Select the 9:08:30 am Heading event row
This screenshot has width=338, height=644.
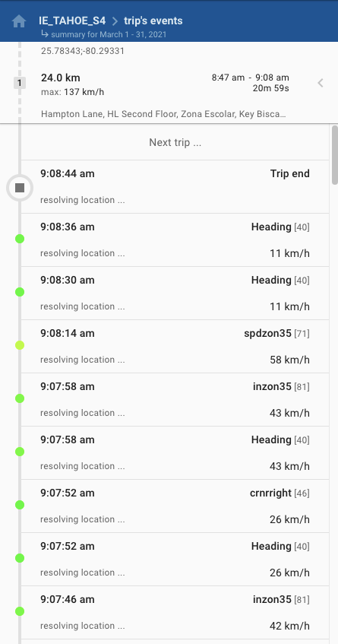tap(175, 293)
